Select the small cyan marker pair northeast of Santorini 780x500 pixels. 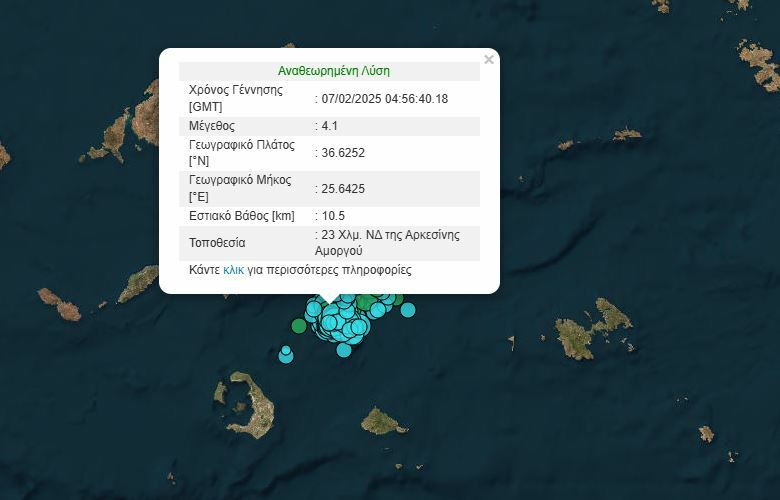(x=286, y=354)
